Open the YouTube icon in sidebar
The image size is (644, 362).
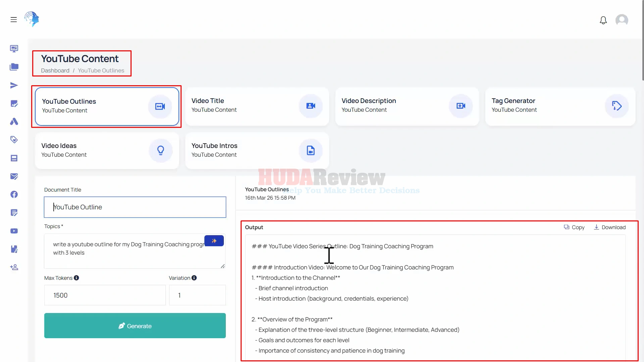(14, 231)
